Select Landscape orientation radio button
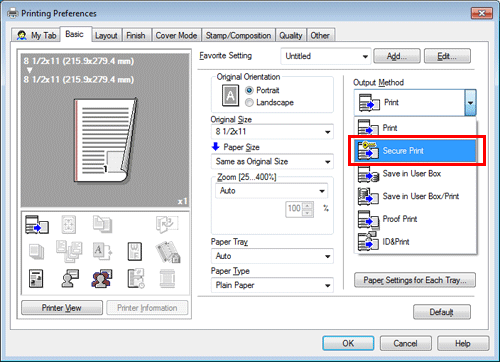Viewport: 500px width, 362px height. [x=249, y=103]
